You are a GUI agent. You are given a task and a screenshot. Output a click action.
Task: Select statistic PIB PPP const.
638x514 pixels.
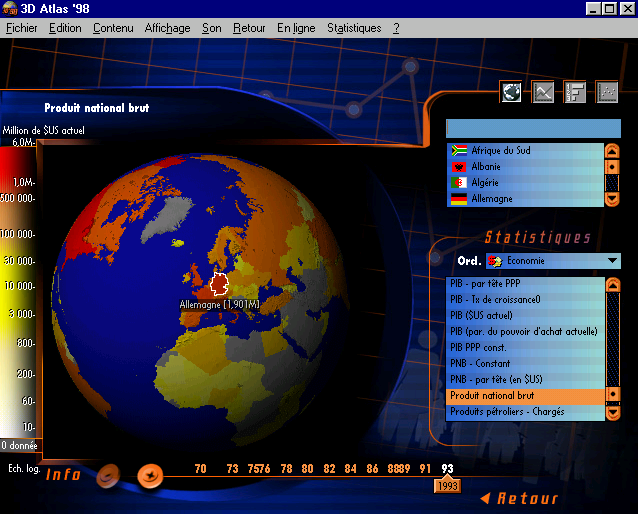click(525, 348)
